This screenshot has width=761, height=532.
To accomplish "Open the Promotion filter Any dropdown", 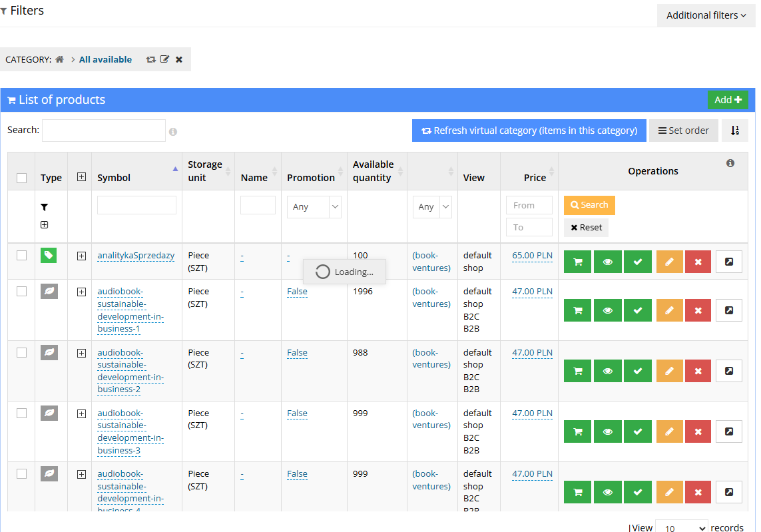I will (x=314, y=207).
